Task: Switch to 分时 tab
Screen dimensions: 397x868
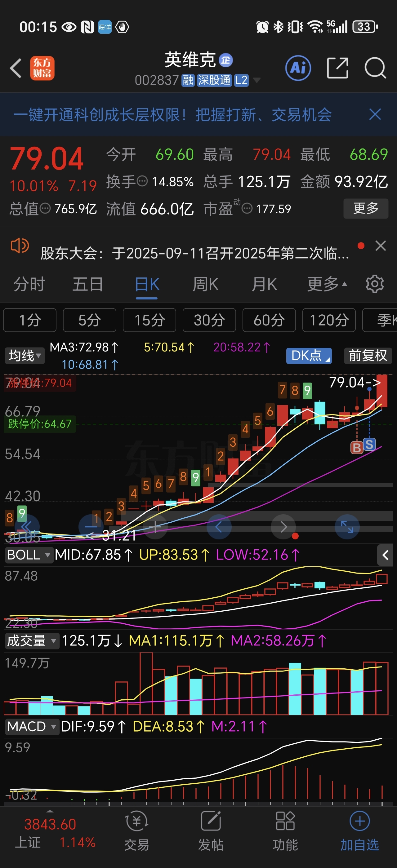Action: pos(29,284)
